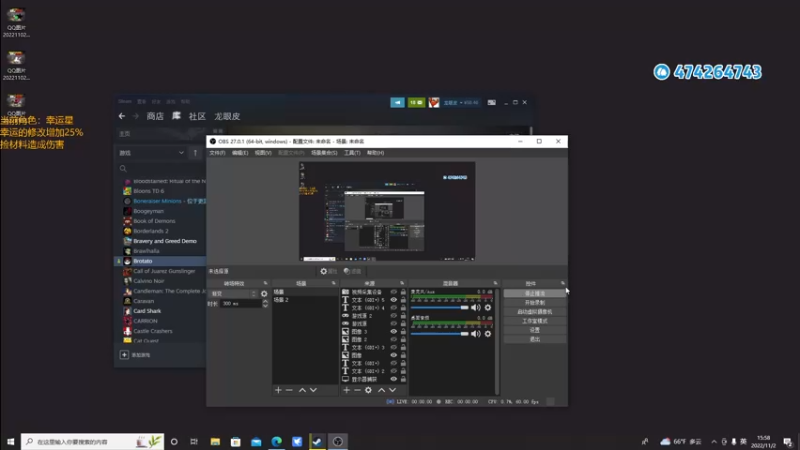Pop out the Controls dock panel

coord(563,283)
